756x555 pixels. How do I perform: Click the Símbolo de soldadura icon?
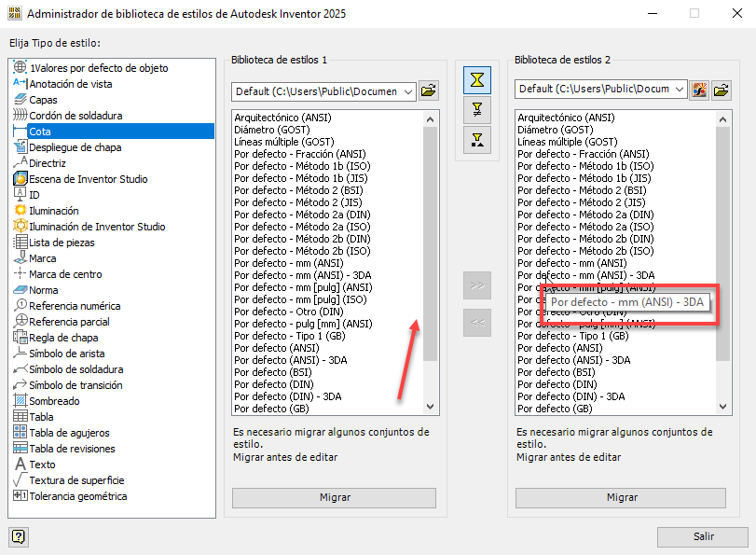click(x=20, y=369)
